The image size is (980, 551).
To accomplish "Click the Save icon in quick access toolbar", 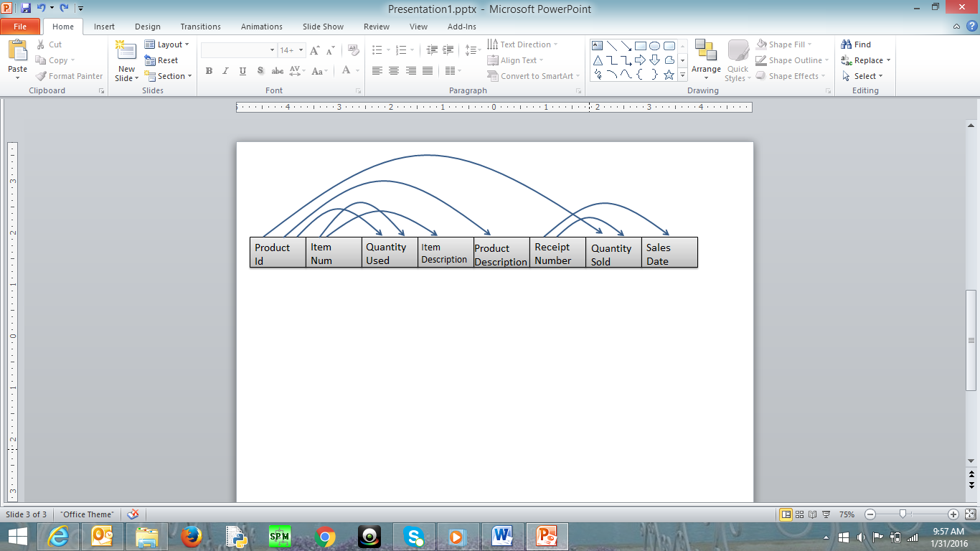I will (26, 8).
